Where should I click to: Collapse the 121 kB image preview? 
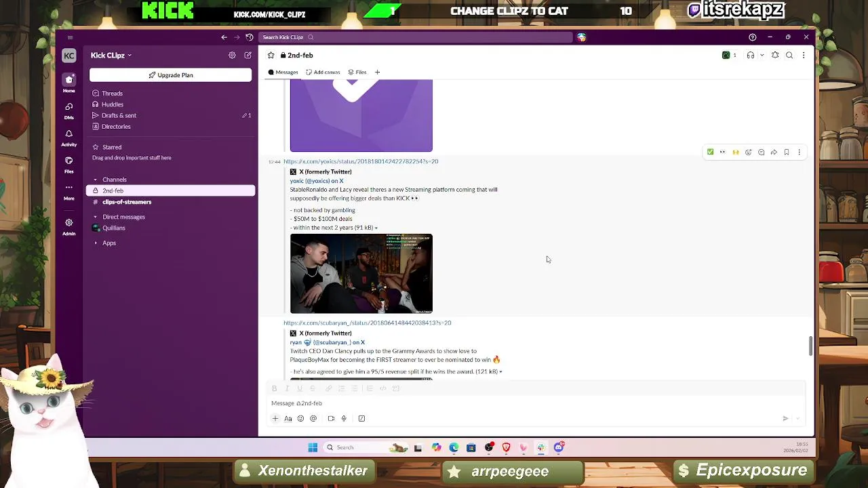click(x=500, y=372)
